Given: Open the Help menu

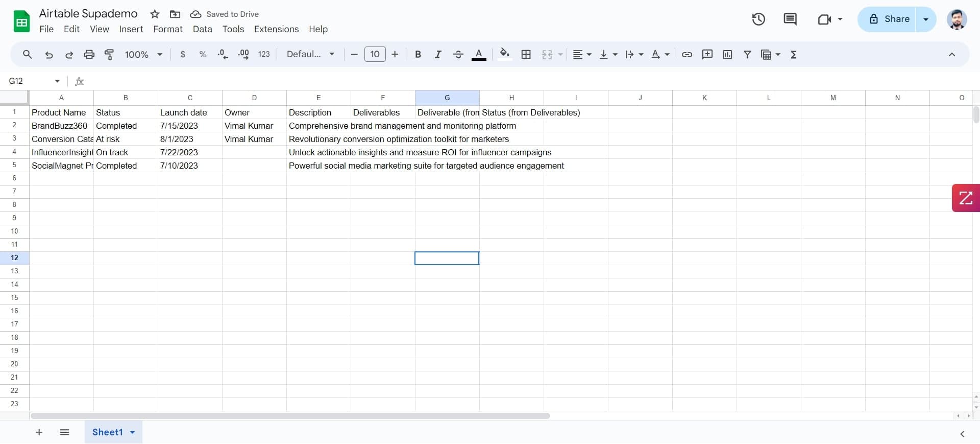Looking at the screenshot, I should coord(318,29).
